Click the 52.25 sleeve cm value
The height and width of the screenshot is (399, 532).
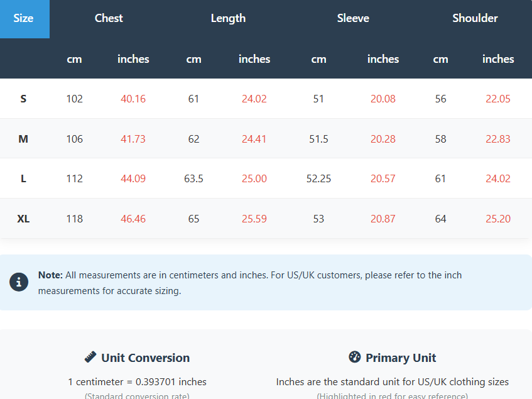tap(318, 178)
